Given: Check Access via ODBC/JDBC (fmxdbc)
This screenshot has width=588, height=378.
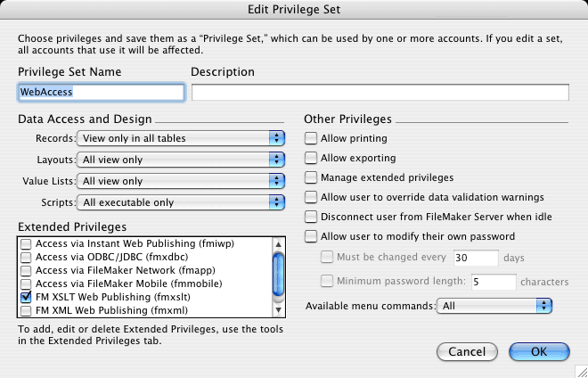Looking at the screenshot, I should click(x=26, y=257).
